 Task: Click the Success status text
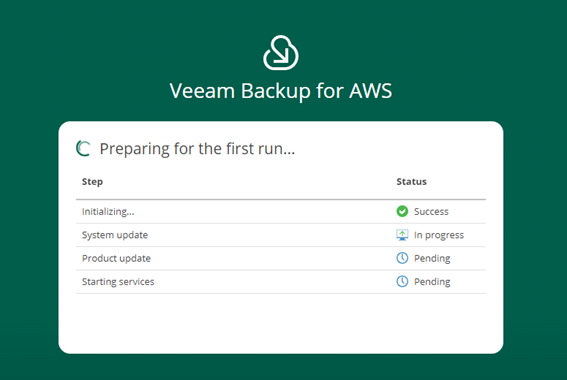pyautogui.click(x=431, y=212)
